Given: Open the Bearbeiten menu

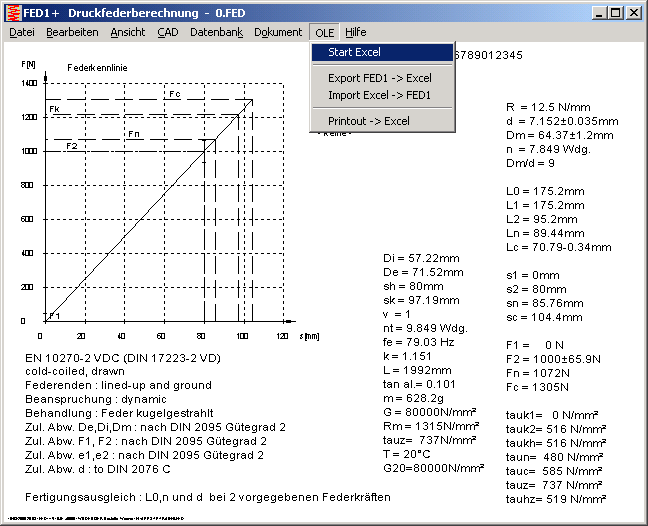Looking at the screenshot, I should [x=72, y=32].
